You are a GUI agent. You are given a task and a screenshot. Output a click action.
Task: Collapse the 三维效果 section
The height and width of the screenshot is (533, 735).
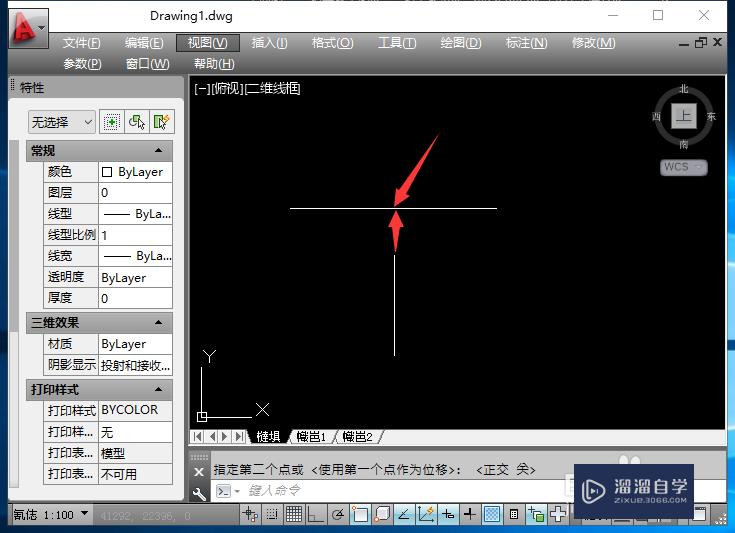click(158, 323)
